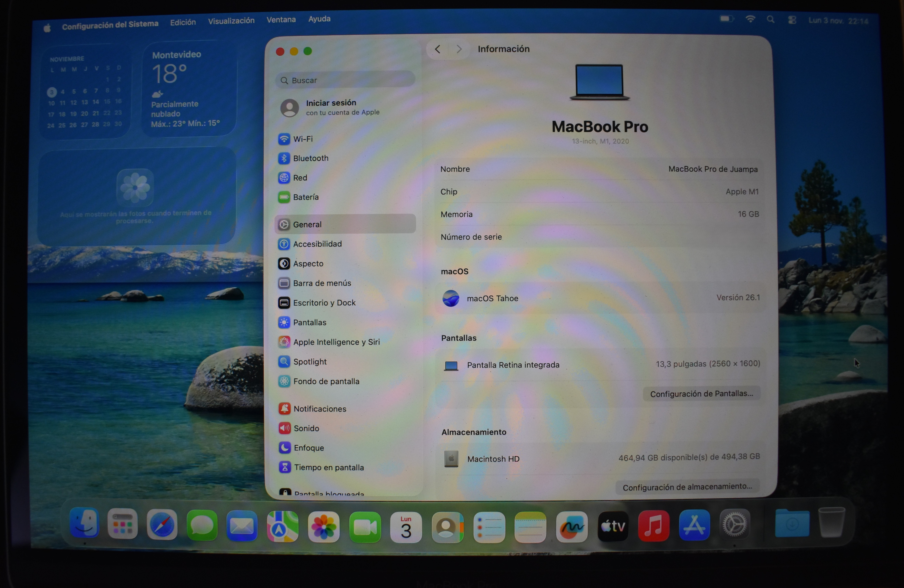Open Spotlight search from menu bar
The width and height of the screenshot is (904, 588).
(x=771, y=19)
